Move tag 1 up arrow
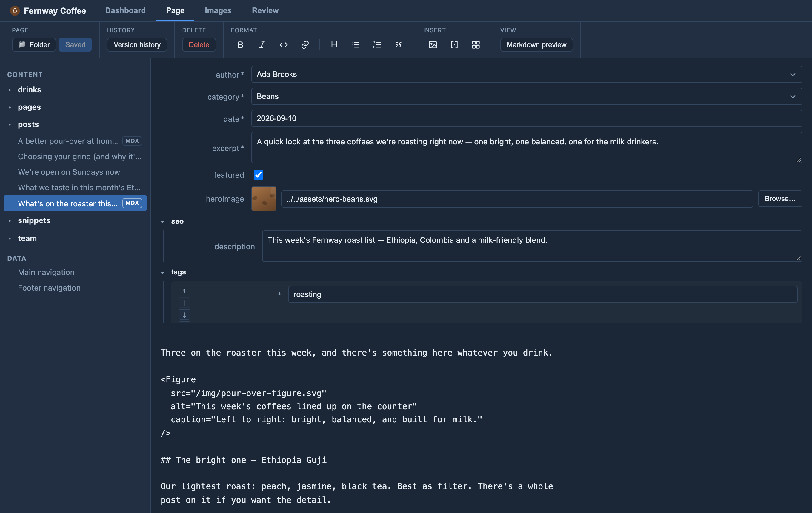This screenshot has width=812, height=513. [184, 302]
